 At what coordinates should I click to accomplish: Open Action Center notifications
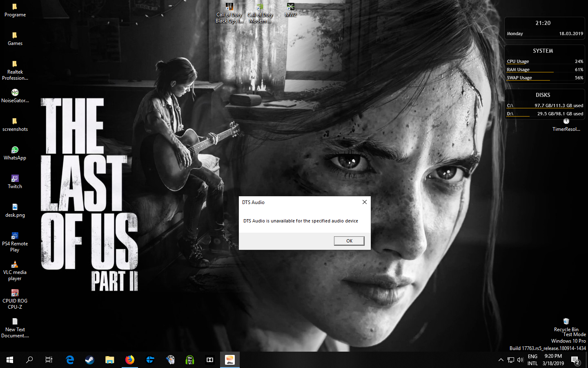click(576, 360)
